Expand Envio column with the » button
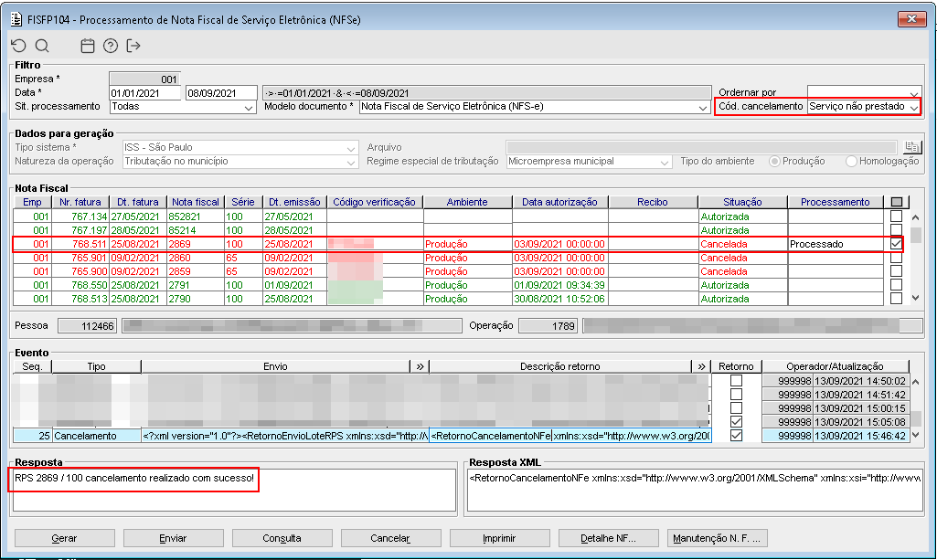The height and width of the screenshot is (560, 937). (x=421, y=366)
